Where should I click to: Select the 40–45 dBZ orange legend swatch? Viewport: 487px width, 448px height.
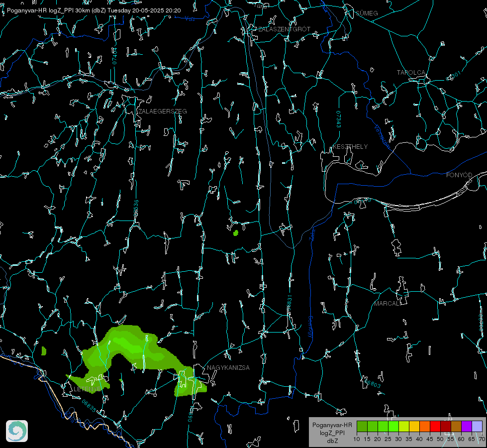(x=425, y=426)
